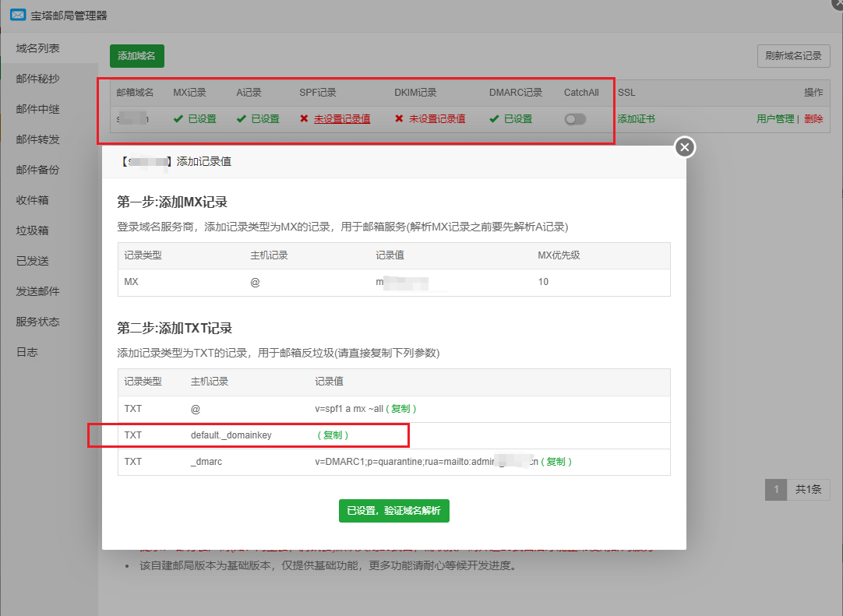This screenshot has height=616, width=843.
Task: Click the red X icon for DKIM记录
Action: [x=400, y=119]
